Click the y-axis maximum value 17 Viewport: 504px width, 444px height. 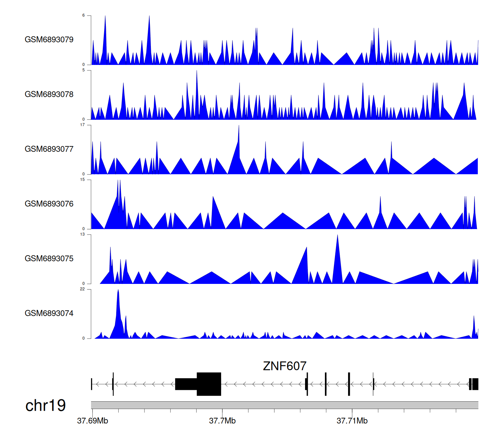pos(82,125)
